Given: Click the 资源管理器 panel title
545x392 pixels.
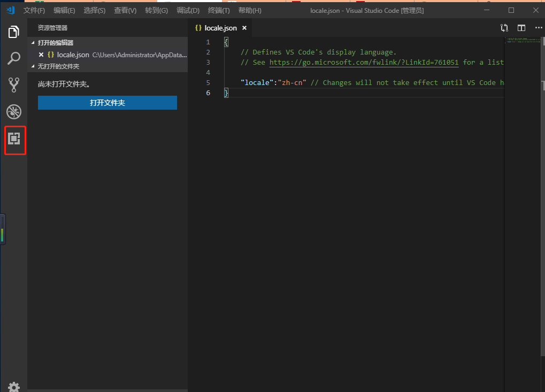Looking at the screenshot, I should coord(52,28).
